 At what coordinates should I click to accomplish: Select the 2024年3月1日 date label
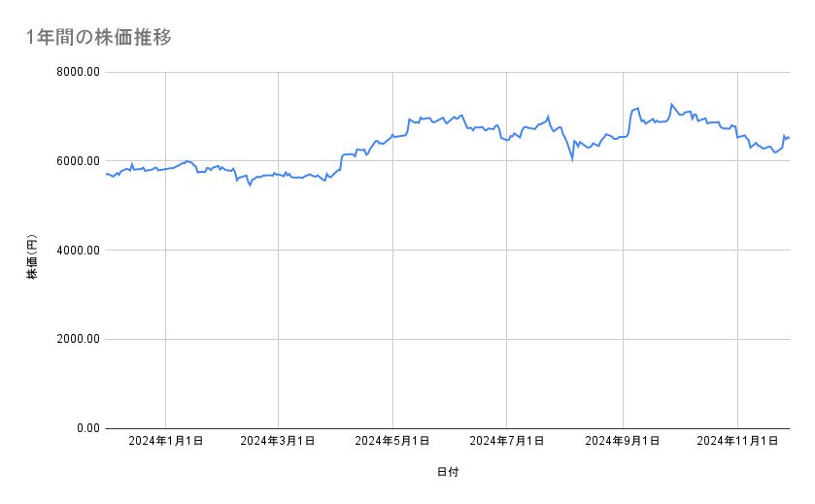279,442
